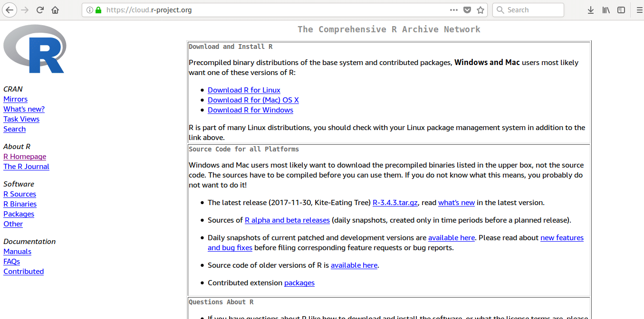Click Download R for (Mac) OS X
Viewport: 644px width, 319px height.
[253, 100]
